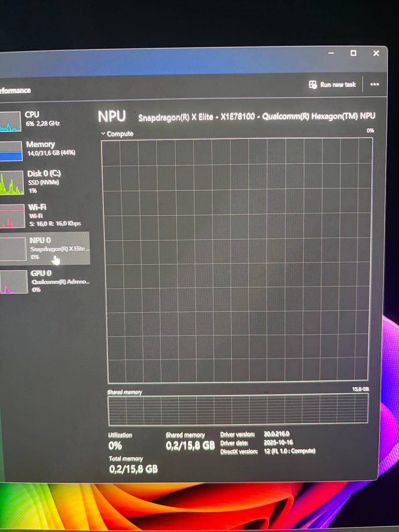399x532 pixels.
Task: Select NPU 0 Snapdragon entry
Action: coord(44,248)
